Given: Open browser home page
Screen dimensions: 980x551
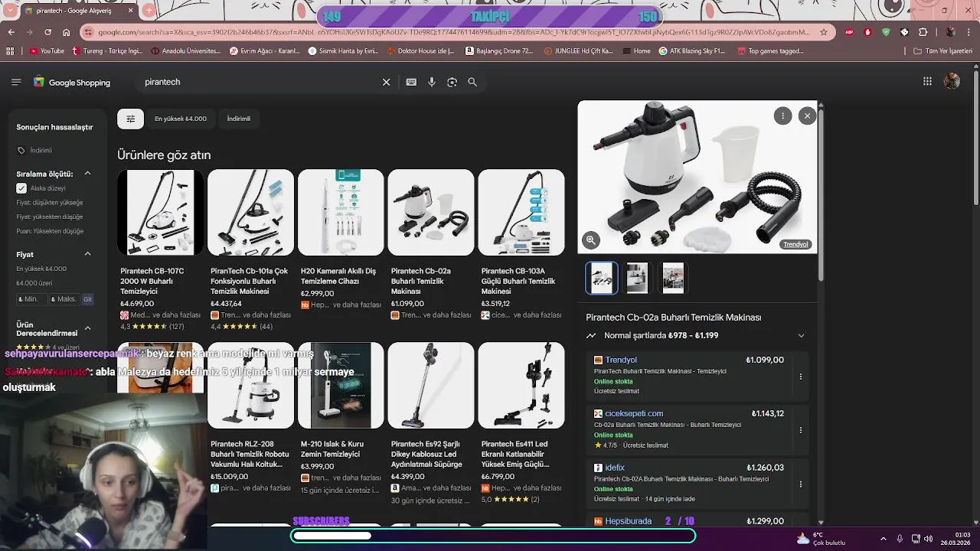Looking at the screenshot, I should coord(67,32).
